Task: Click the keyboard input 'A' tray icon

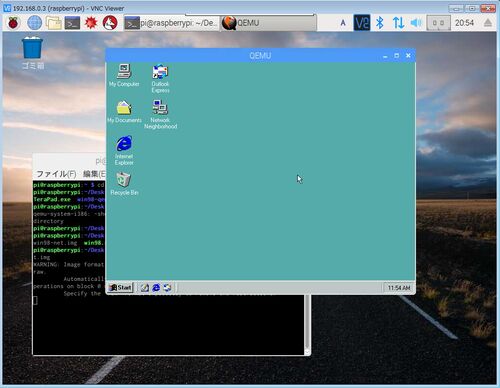Action: 343,23
